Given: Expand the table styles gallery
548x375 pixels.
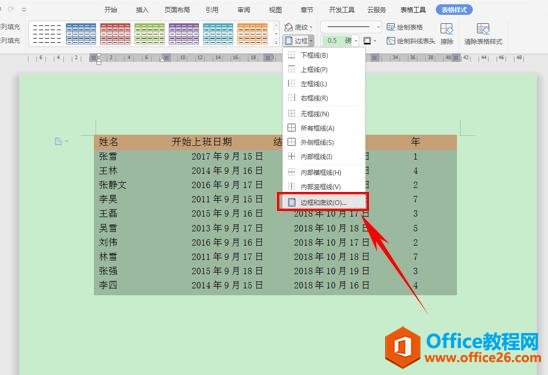Looking at the screenshot, I should pyautogui.click(x=276, y=42).
